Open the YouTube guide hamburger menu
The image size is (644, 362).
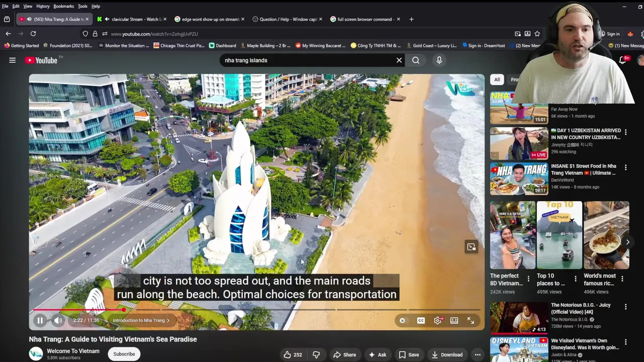12,60
